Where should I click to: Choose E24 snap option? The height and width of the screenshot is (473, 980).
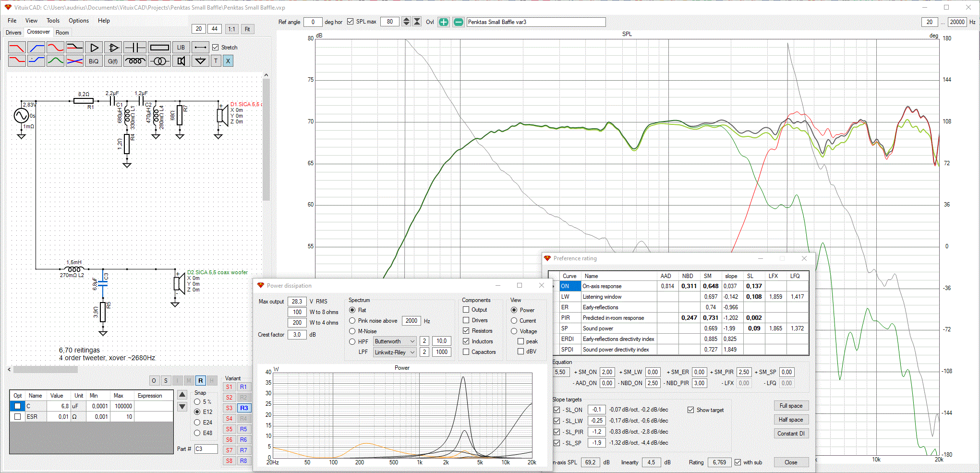click(x=197, y=423)
